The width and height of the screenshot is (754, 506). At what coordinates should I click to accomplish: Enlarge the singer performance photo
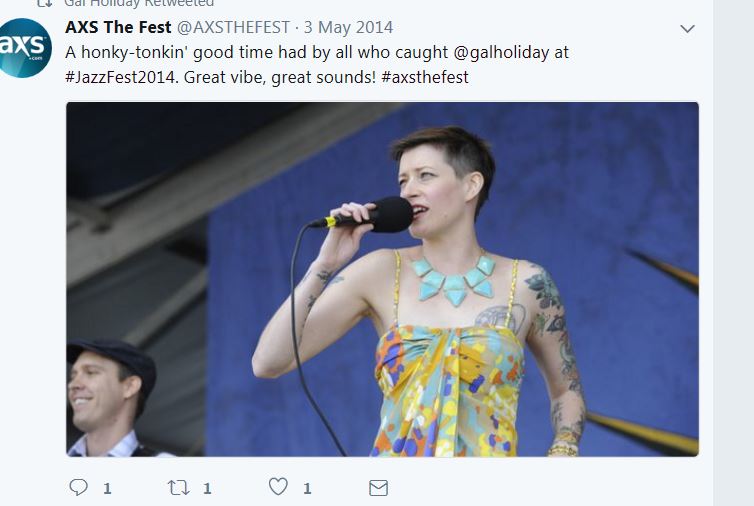pos(382,279)
